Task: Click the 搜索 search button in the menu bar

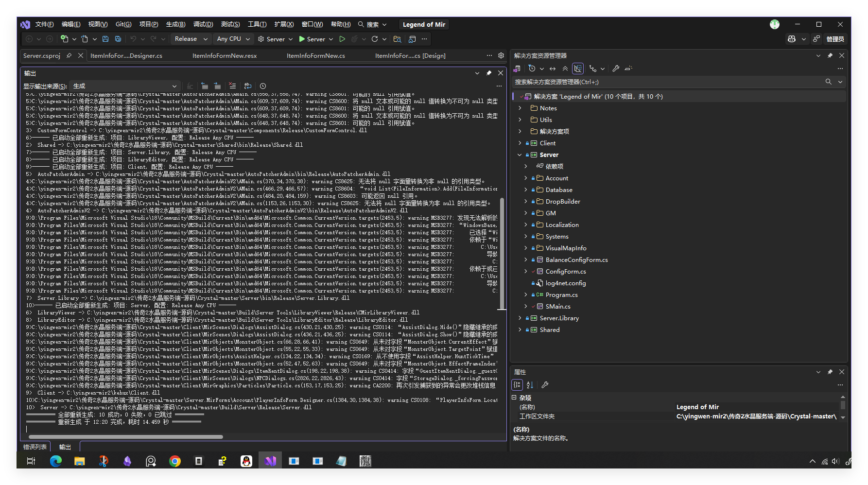Action: coord(372,24)
